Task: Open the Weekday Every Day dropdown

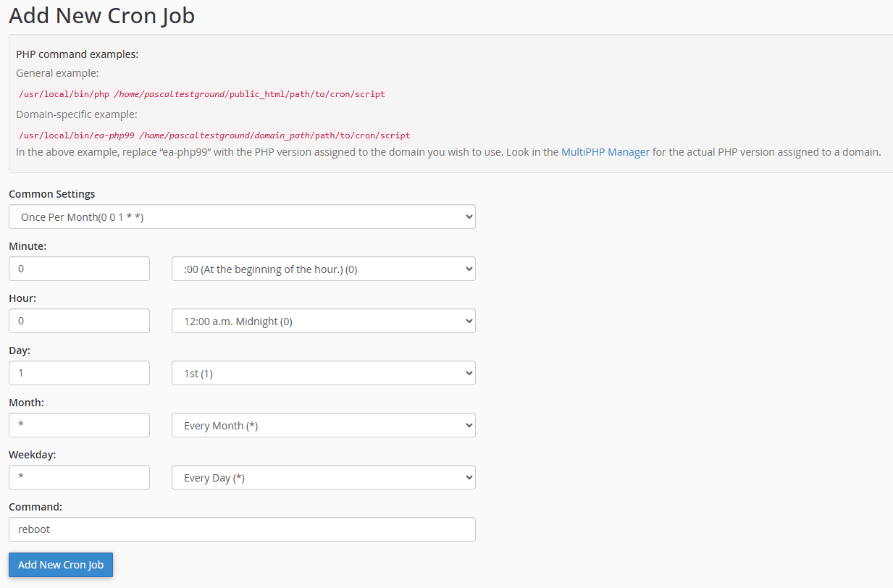Action: pos(323,477)
